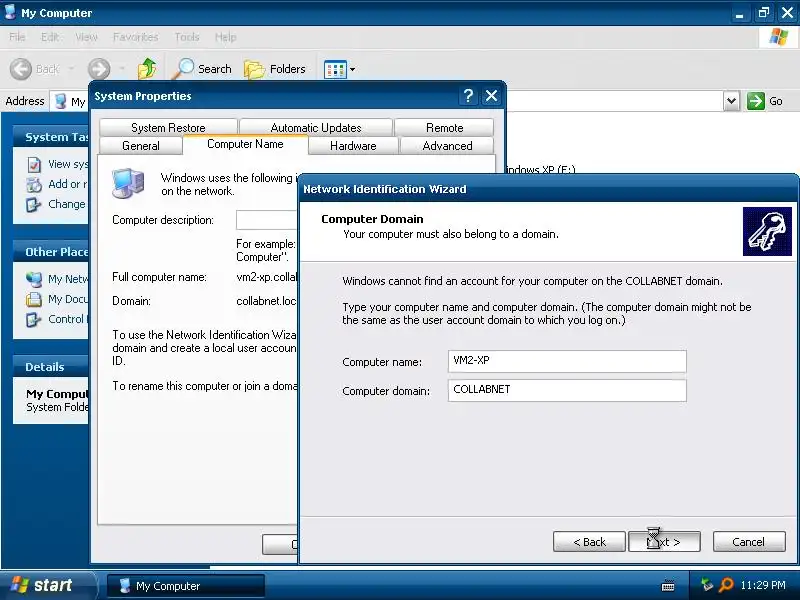This screenshot has height=600, width=800.
Task: Expand the Forward history dropdown arrow
Action: [x=122, y=68]
